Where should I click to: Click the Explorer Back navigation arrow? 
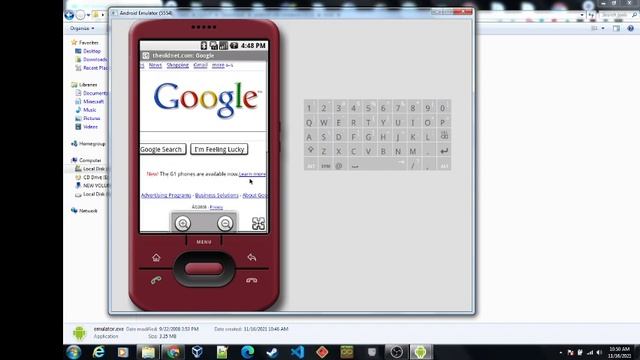pyautogui.click(x=69, y=15)
